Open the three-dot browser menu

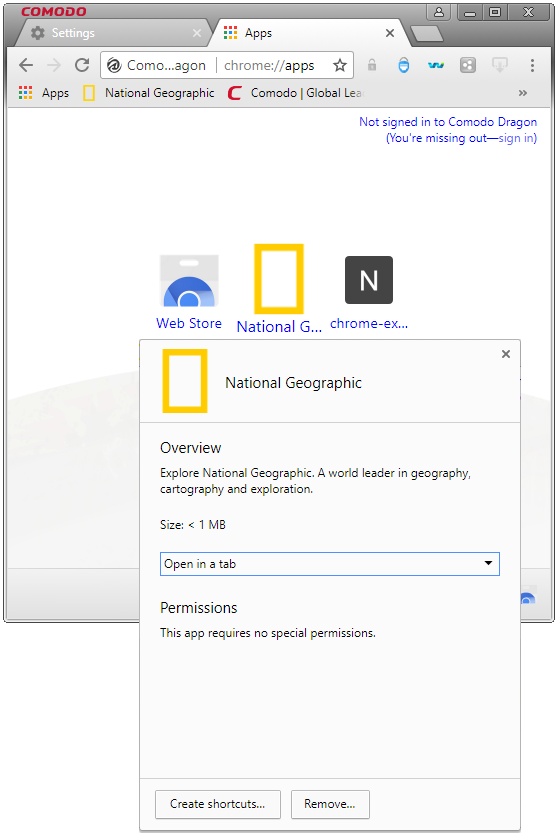click(532, 65)
